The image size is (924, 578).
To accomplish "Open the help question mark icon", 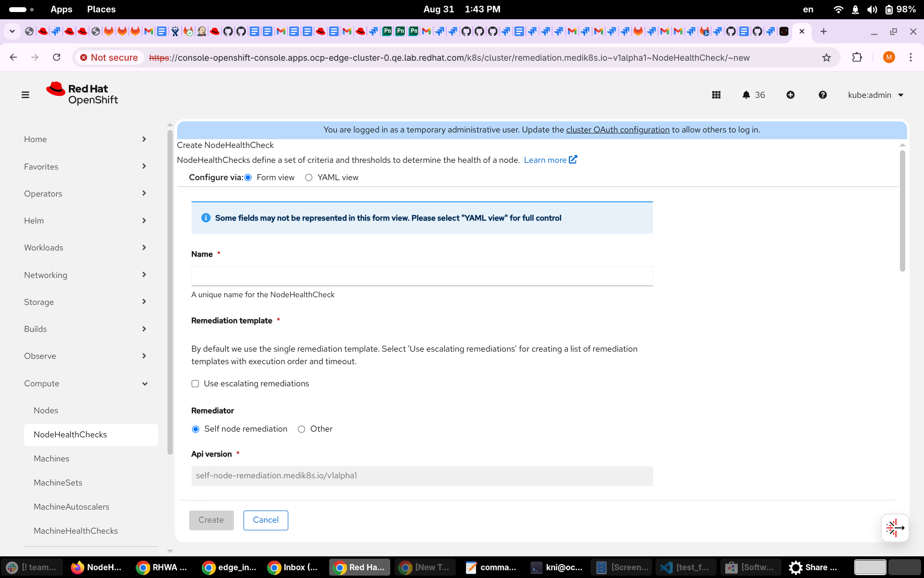I will coord(822,95).
